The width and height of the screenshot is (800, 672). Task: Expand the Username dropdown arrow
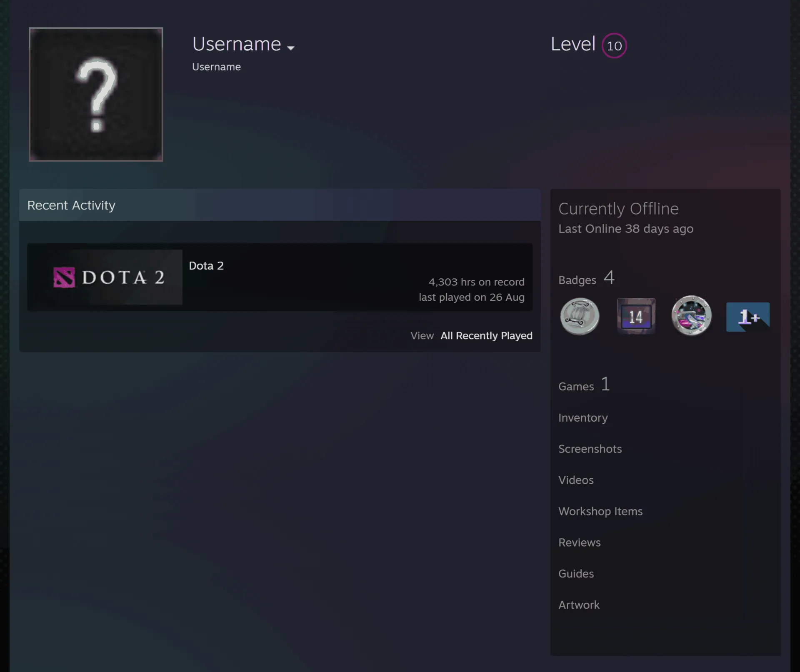tap(291, 48)
